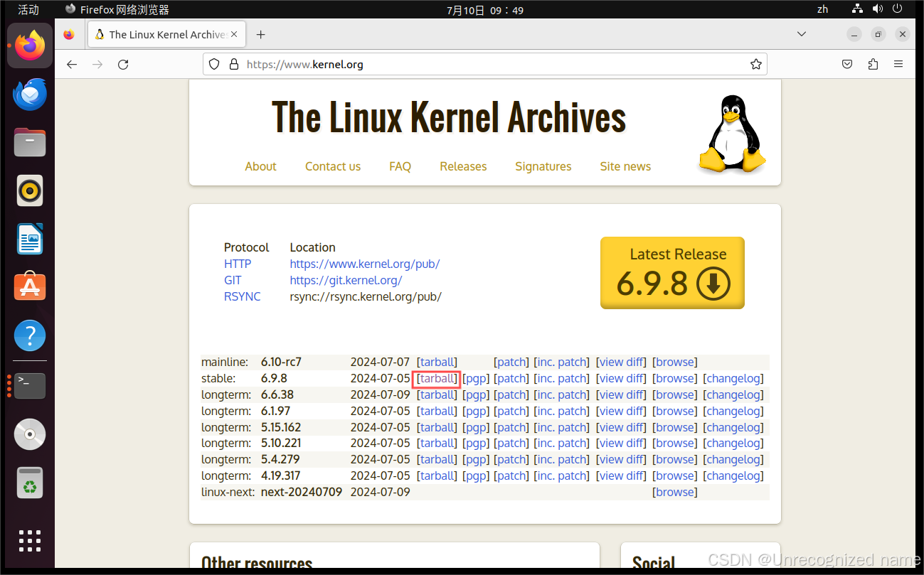This screenshot has width=924, height=575.
Task: Open the Releases nav link
Action: click(x=463, y=166)
